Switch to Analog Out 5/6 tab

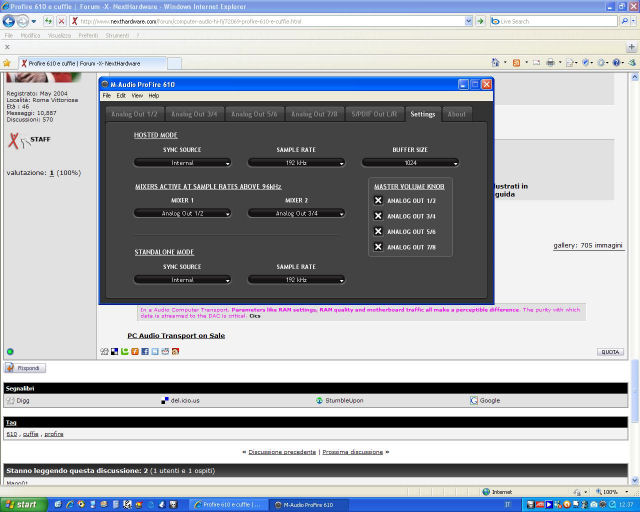point(254,114)
